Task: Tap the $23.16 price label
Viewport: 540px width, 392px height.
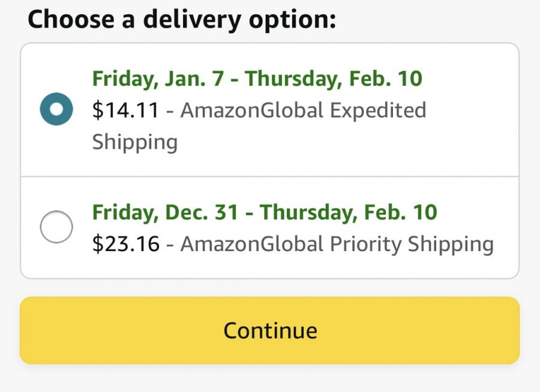Action: tap(126, 244)
